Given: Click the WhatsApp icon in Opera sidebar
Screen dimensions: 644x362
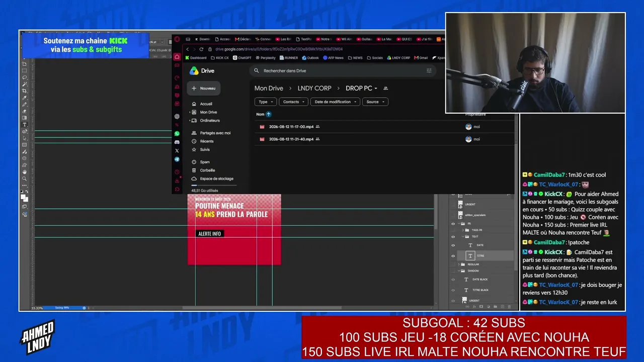Looking at the screenshot, I should 177,134.
